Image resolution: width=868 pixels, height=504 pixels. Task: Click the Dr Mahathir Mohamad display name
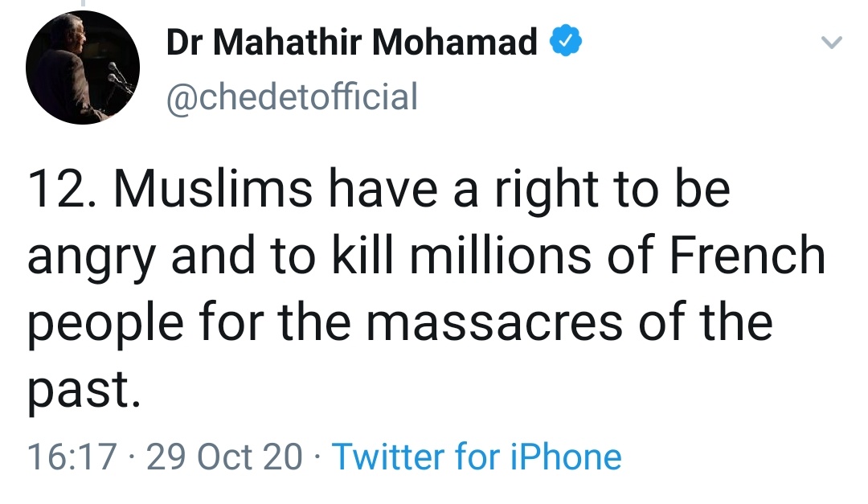click(351, 42)
